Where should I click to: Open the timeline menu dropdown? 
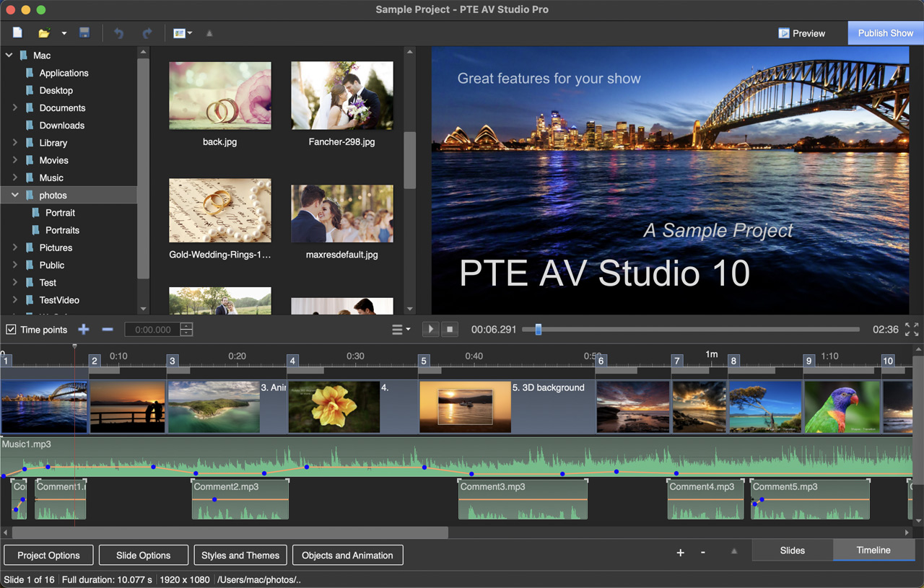coord(401,330)
